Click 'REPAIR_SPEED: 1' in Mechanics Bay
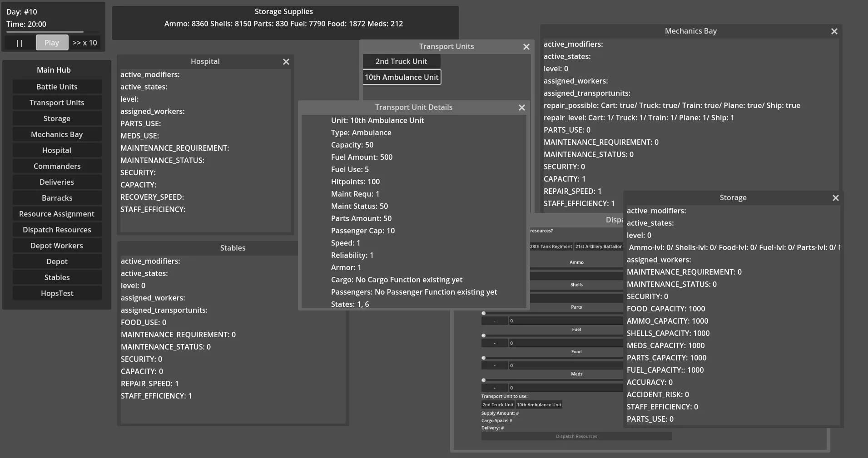The image size is (868, 458). (572, 191)
